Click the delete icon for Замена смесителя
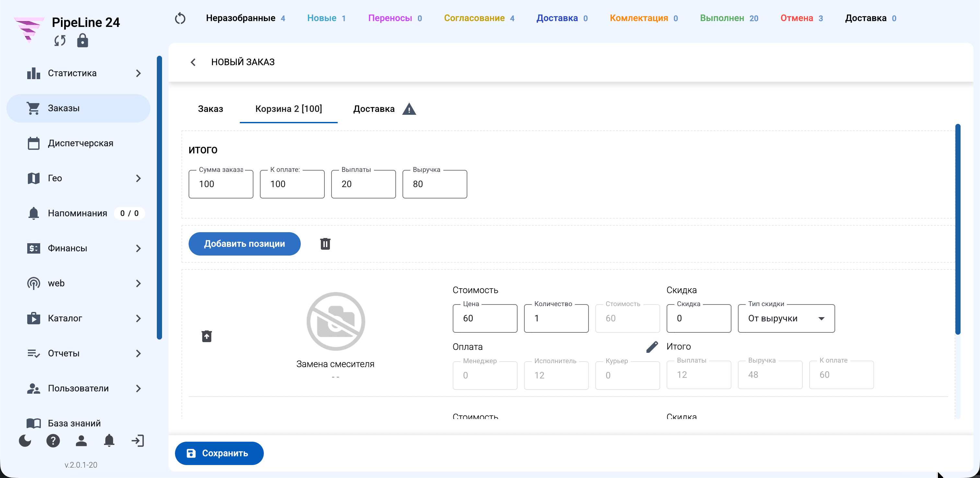The image size is (980, 478). (x=206, y=336)
